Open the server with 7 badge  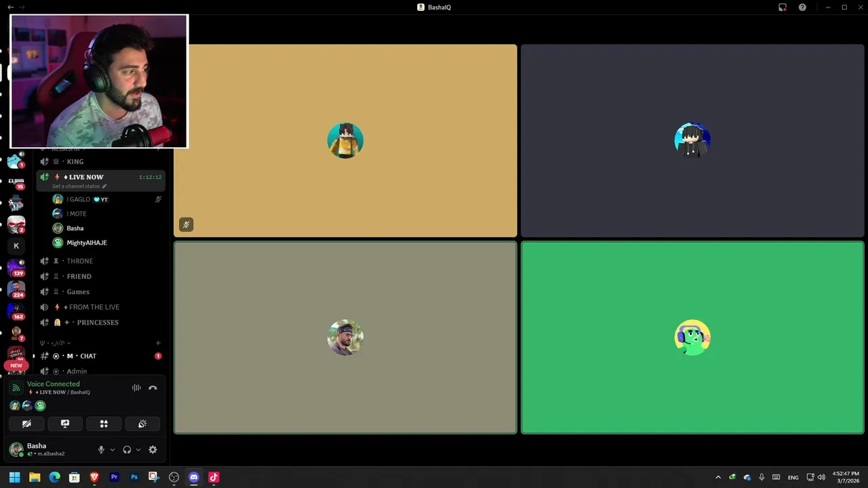coord(16,333)
